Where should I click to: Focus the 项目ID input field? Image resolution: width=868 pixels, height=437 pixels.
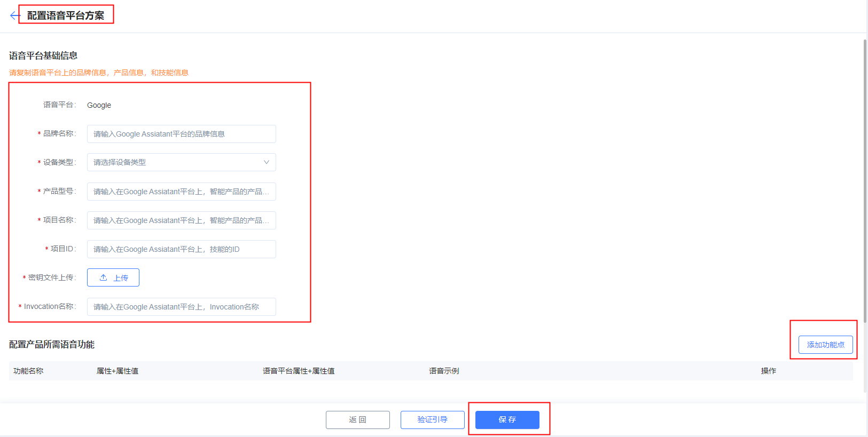tap(182, 249)
